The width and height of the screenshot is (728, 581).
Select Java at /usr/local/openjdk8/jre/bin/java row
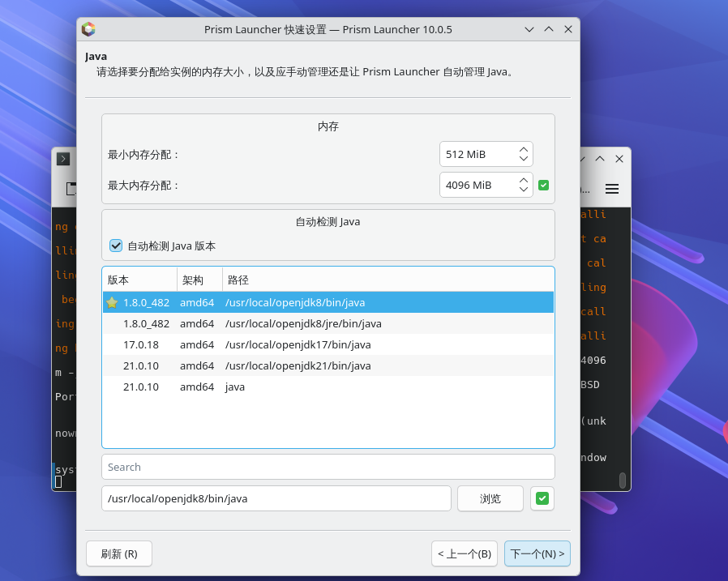tap(328, 323)
